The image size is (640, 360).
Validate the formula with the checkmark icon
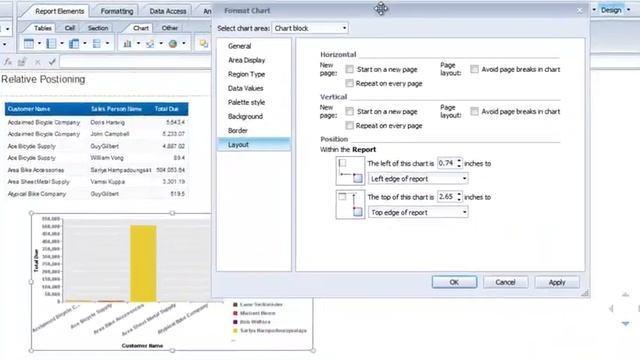(52, 62)
